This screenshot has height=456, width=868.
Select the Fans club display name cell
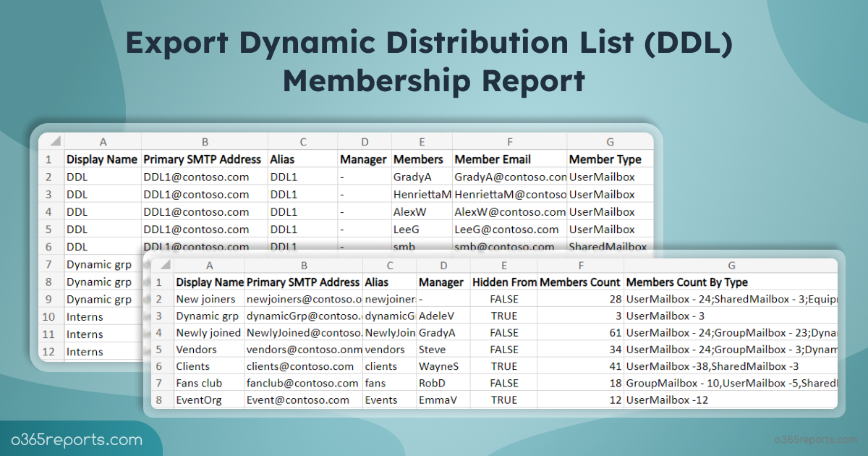(209, 383)
